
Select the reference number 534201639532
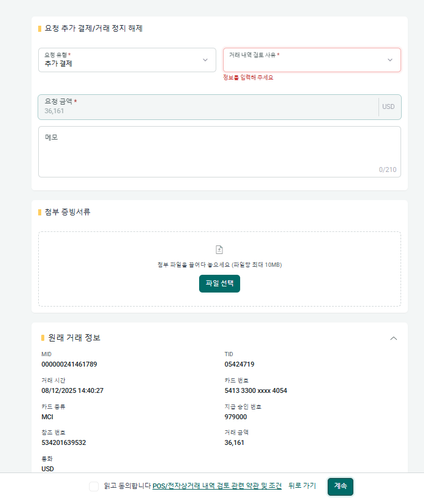tap(64, 443)
